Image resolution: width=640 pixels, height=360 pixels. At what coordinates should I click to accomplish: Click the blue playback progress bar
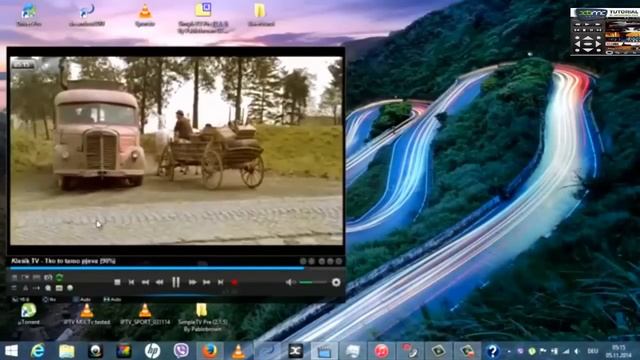(157, 268)
